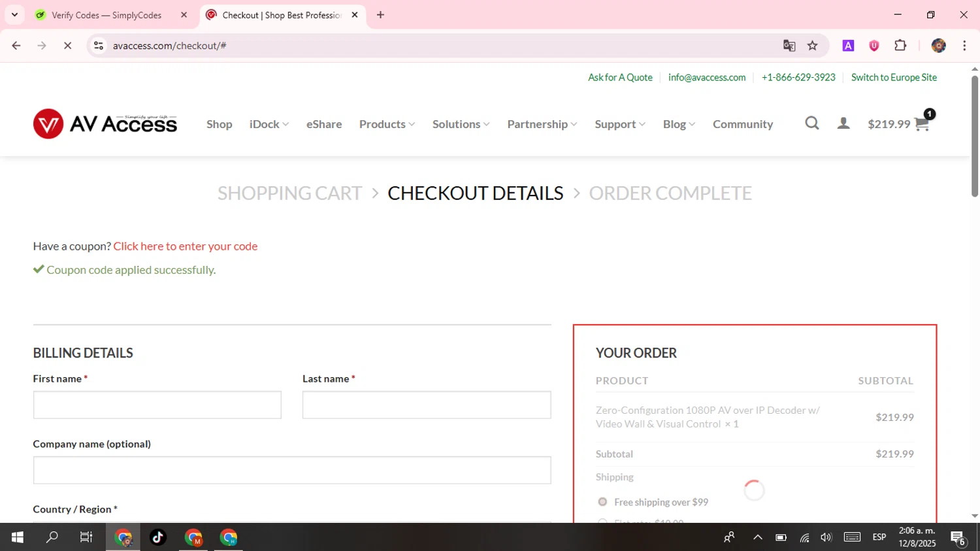Expand the Products dropdown menu
The image size is (980, 551).
pyautogui.click(x=387, y=124)
